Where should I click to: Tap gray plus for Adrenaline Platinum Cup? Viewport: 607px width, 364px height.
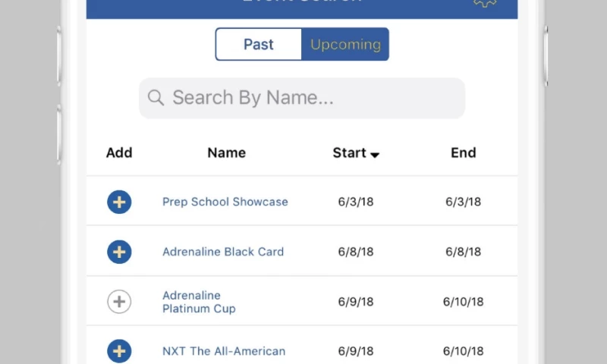(119, 302)
